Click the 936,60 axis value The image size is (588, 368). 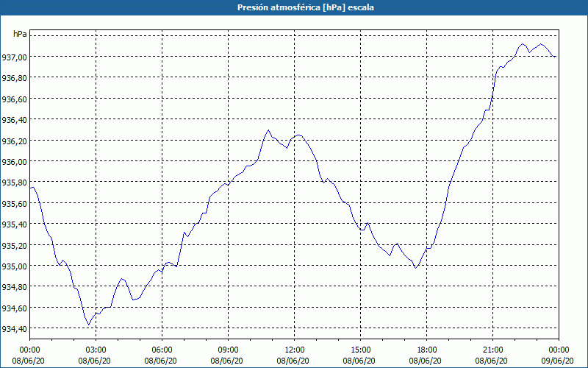[x=14, y=99]
